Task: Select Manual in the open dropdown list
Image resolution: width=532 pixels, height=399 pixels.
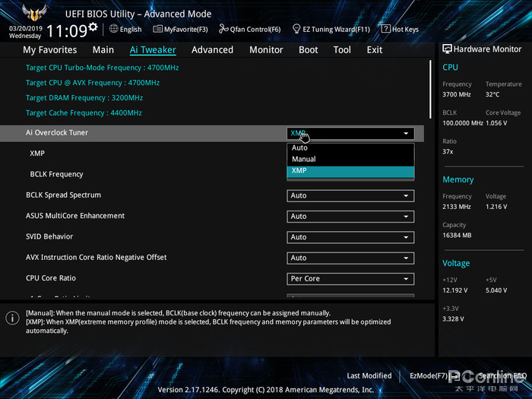Action: coord(350,159)
